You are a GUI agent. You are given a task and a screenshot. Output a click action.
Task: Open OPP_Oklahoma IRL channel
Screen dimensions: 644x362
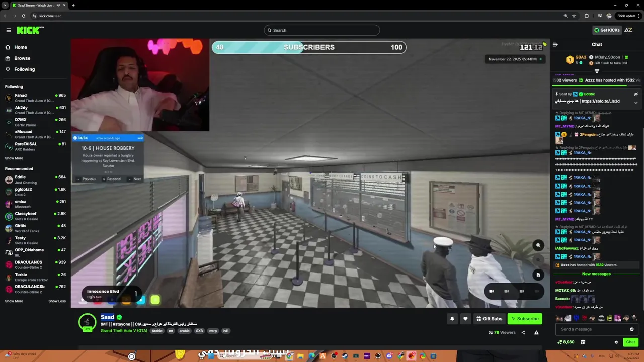pyautogui.click(x=35, y=252)
